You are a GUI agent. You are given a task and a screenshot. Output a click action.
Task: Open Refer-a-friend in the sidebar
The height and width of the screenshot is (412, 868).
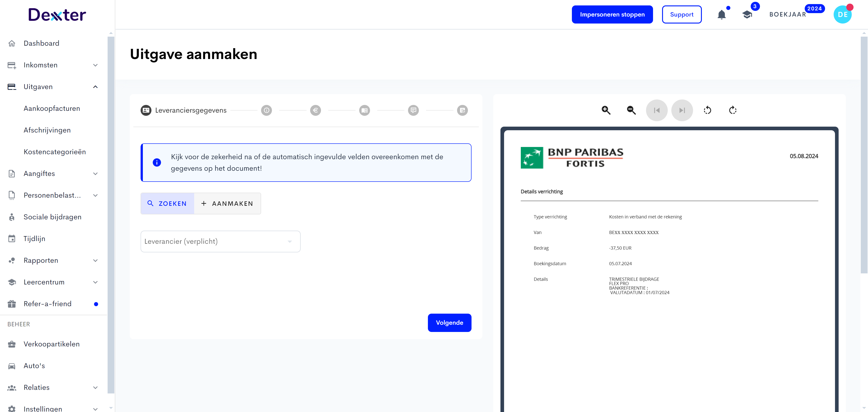coord(47,304)
